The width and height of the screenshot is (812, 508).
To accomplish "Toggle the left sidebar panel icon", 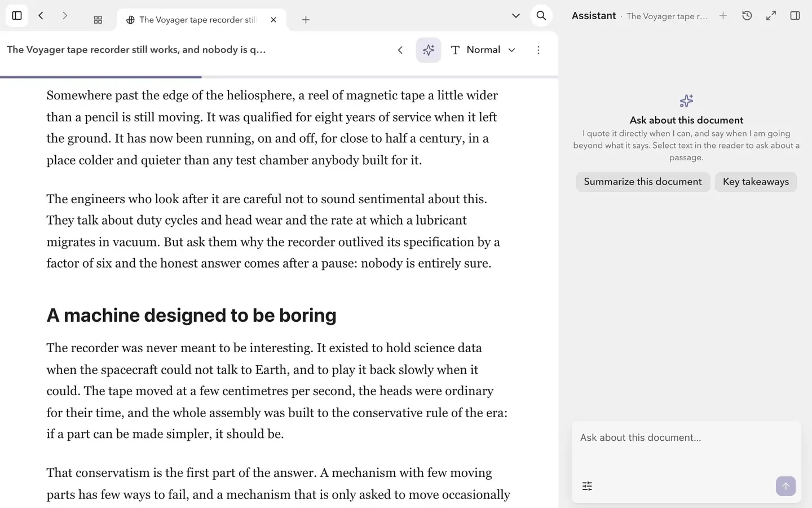I will click(17, 16).
